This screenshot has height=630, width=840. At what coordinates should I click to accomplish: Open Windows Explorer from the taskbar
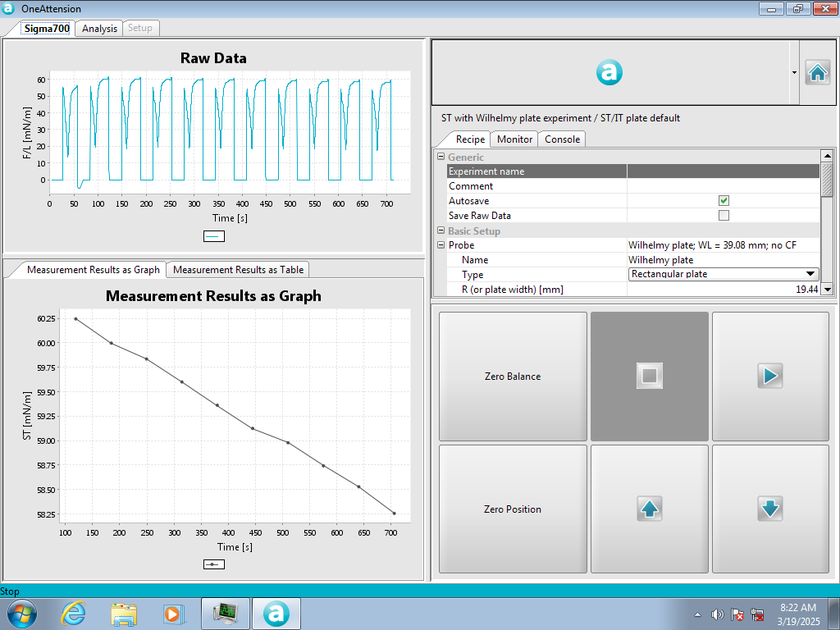pos(124,614)
